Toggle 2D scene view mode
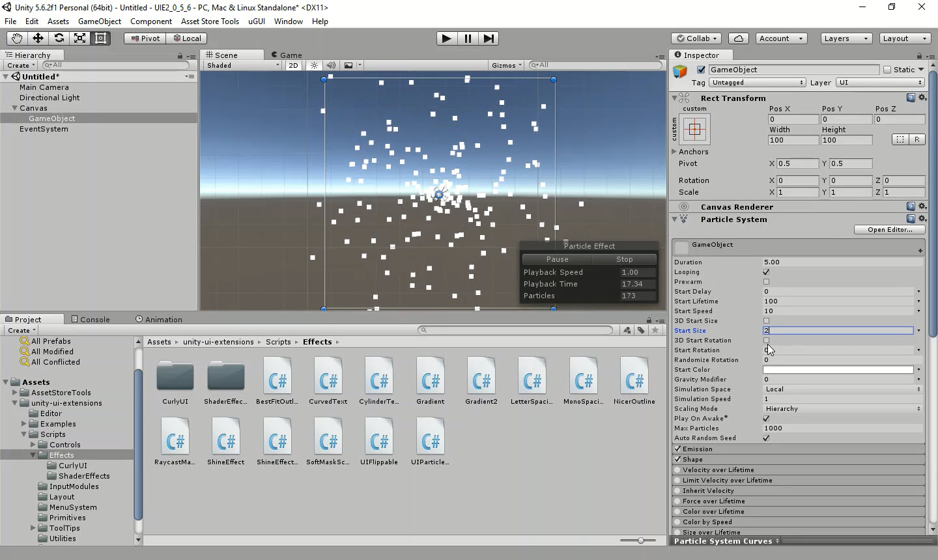938x560 pixels. click(293, 65)
